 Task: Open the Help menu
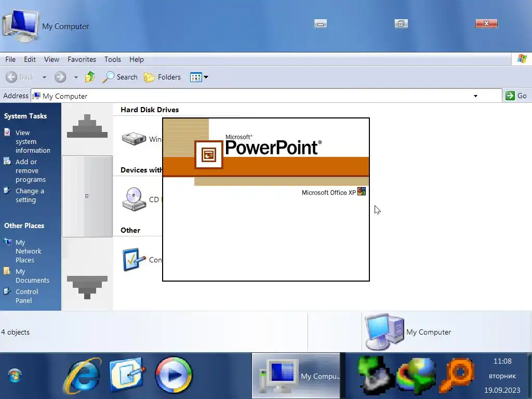coord(137,59)
